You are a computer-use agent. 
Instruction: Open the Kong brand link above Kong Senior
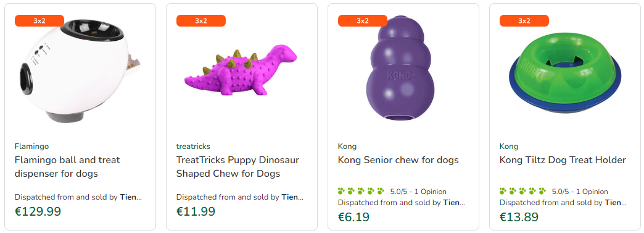pos(347,146)
